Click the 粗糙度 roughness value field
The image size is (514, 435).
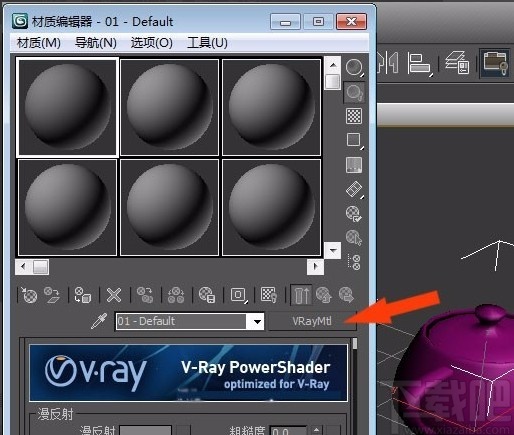288,430
